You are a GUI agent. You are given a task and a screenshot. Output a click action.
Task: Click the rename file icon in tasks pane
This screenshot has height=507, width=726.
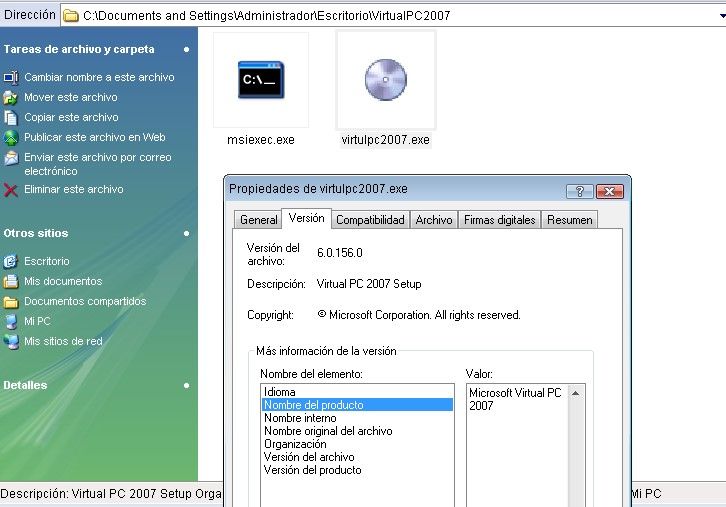tap(11, 77)
